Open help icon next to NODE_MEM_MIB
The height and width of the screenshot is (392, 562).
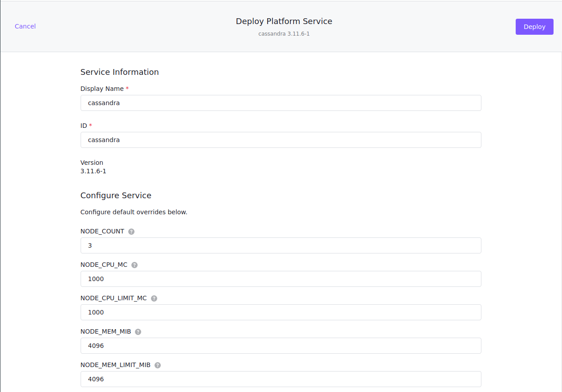point(138,332)
